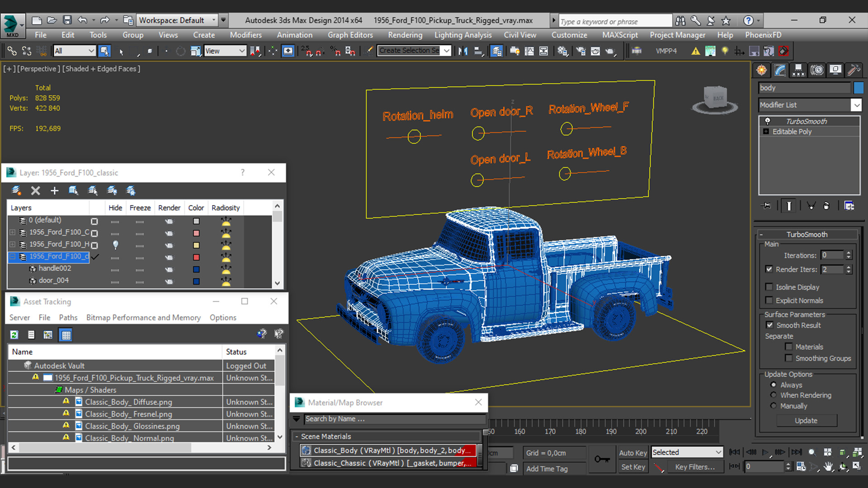
Task: Click Maximize Viewport Toggle icon
Action: [857, 467]
